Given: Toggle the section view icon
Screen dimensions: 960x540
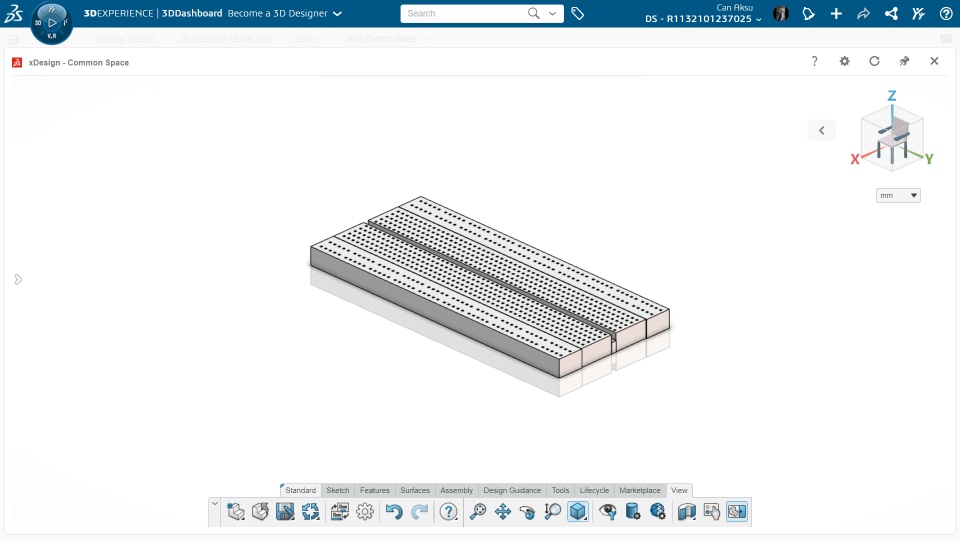Looking at the screenshot, I should (686, 511).
